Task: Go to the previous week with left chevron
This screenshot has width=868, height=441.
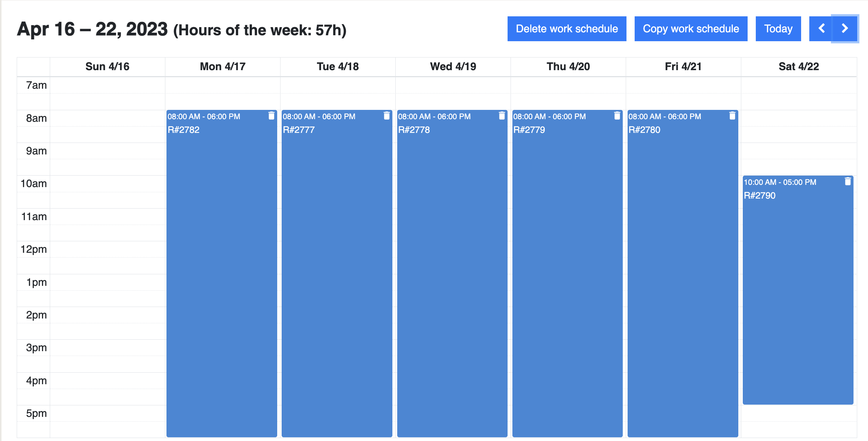Action: click(820, 29)
